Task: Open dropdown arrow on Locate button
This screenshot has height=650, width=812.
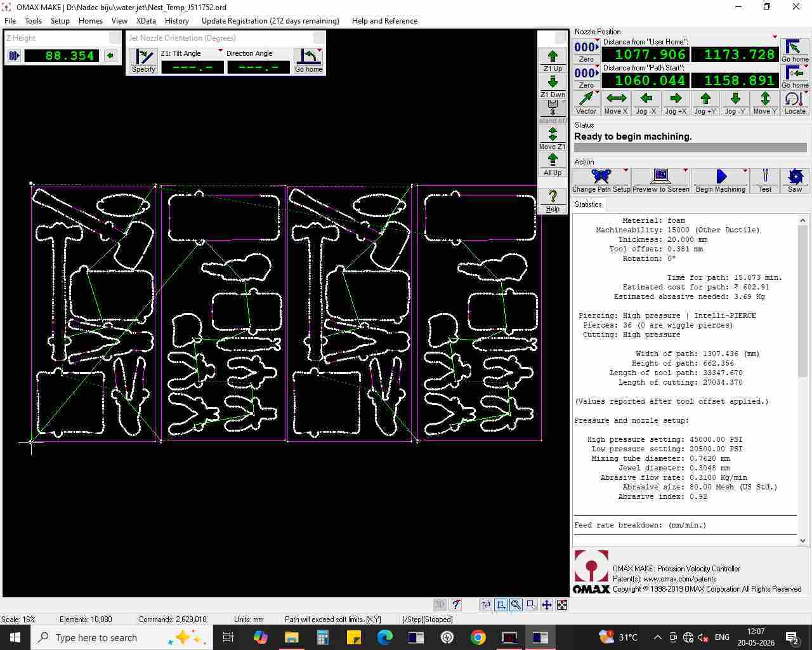Action: pyautogui.click(x=806, y=93)
